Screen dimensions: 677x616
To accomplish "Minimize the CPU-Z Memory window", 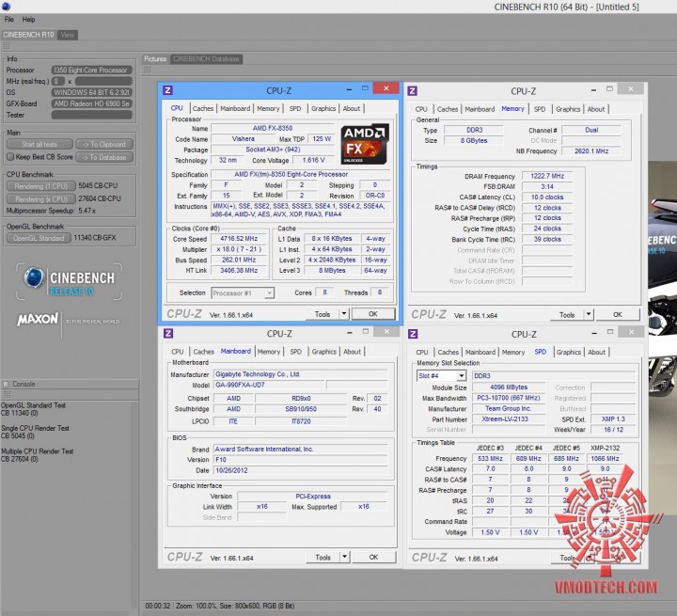I will click(593, 89).
